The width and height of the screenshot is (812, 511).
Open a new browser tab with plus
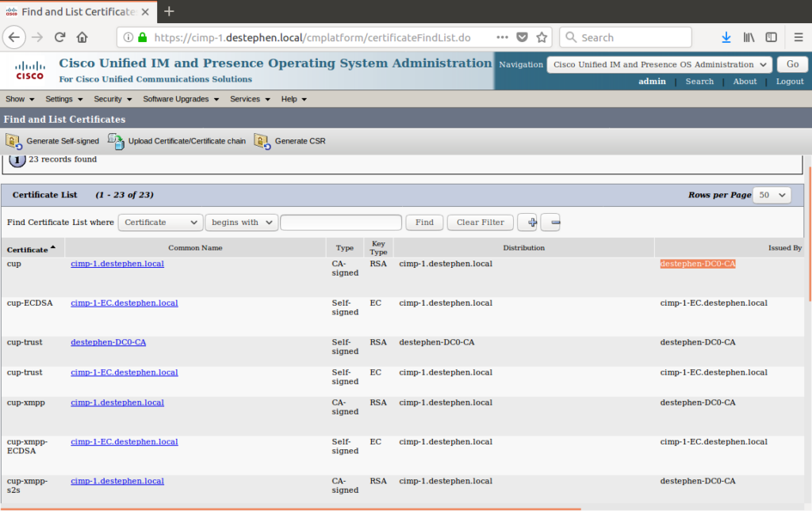pos(169,11)
